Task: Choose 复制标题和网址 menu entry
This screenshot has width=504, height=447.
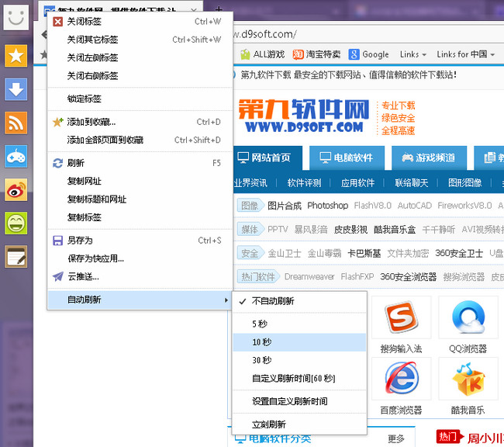Action: [x=140, y=199]
